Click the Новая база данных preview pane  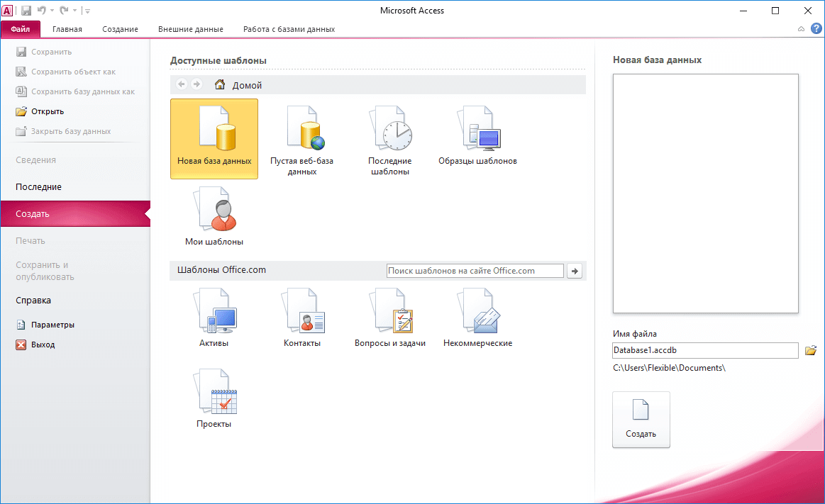coord(706,194)
